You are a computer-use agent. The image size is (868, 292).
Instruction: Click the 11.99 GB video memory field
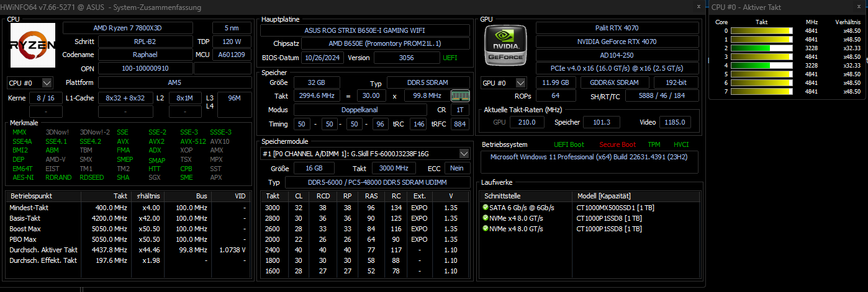coord(556,82)
